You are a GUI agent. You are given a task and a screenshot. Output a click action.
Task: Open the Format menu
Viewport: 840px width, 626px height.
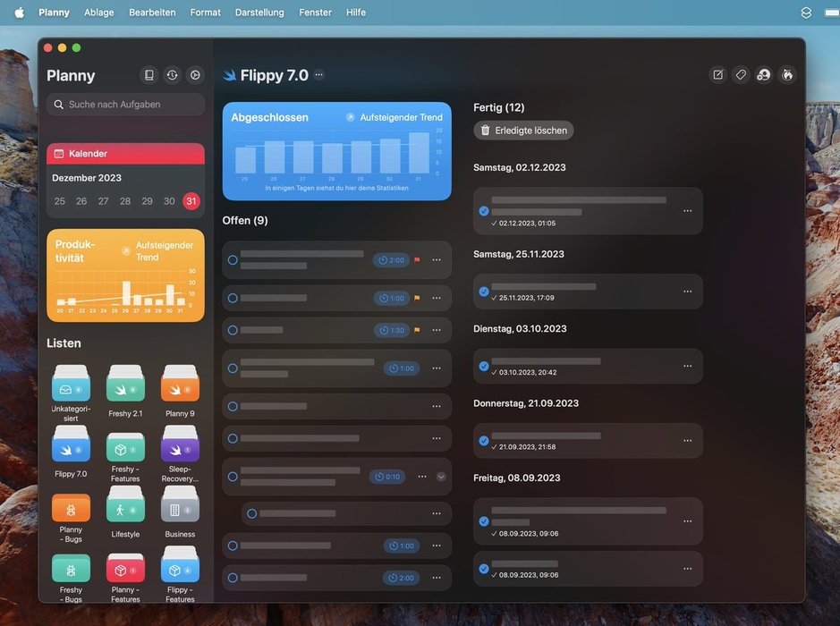coord(205,13)
